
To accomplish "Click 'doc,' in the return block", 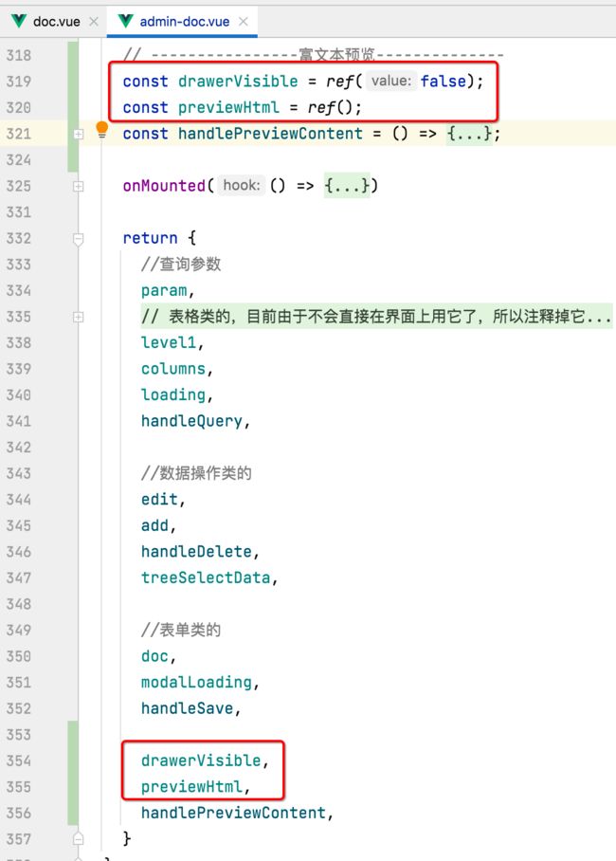I will point(158,656).
